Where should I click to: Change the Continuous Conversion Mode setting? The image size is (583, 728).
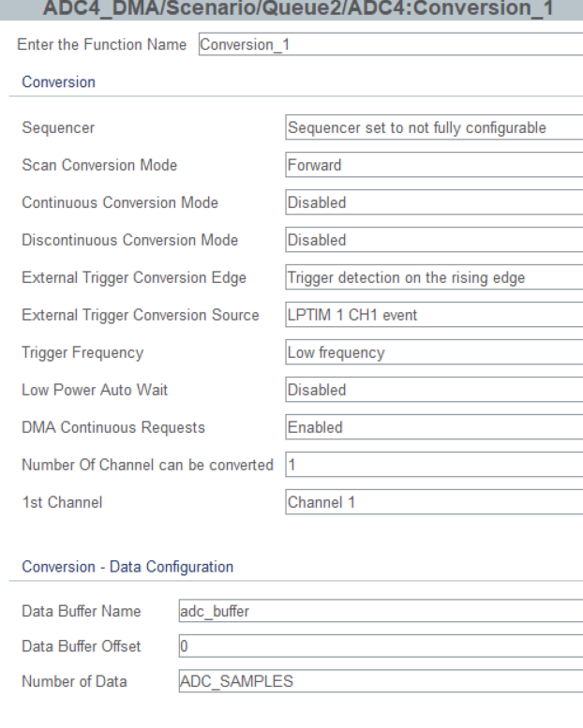point(434,202)
